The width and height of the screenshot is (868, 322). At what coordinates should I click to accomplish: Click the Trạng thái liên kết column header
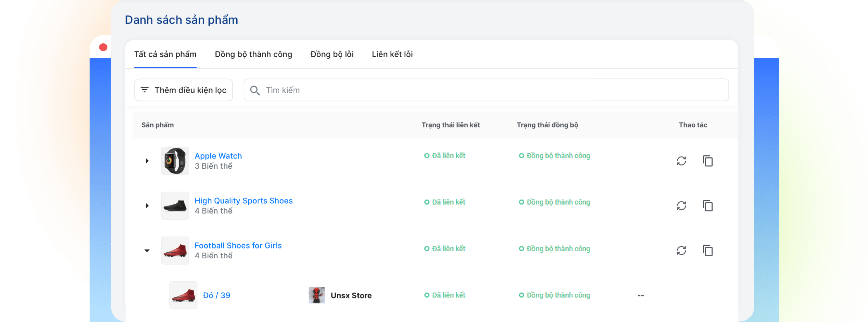451,125
